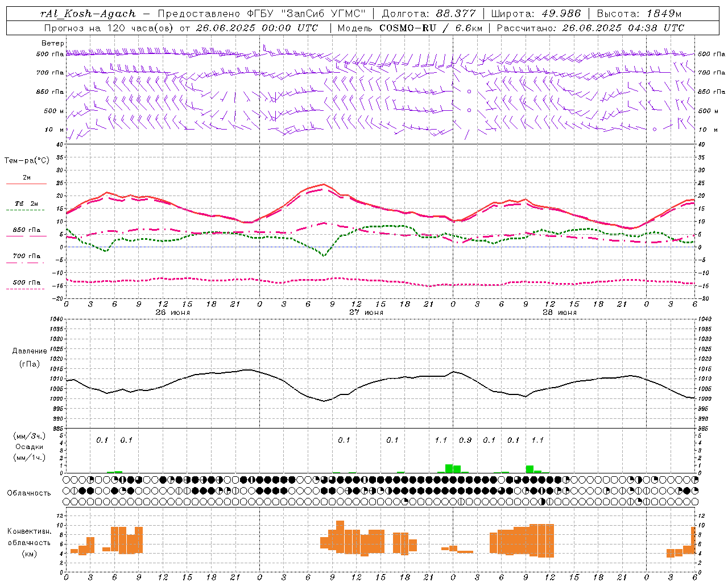Image resolution: width=728 pixels, height=582 pixels.
Task: Click the ФГБУ "ЗапСиб УГМС" provider text
Action: click(307, 14)
